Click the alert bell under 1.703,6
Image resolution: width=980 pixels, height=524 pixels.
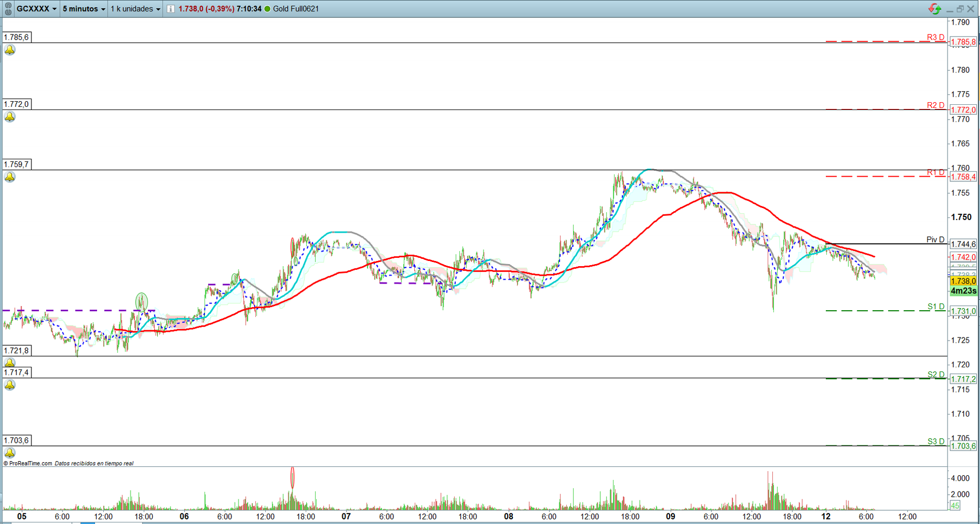(x=9, y=453)
